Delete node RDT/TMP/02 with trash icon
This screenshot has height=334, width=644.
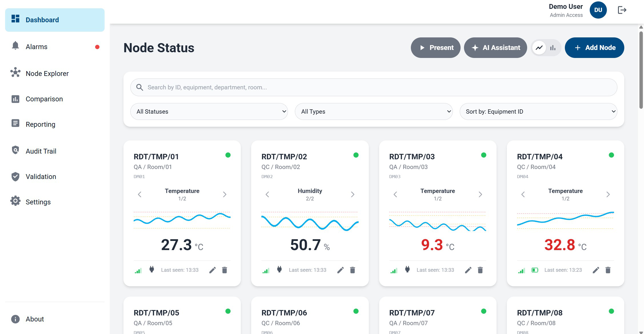pyautogui.click(x=352, y=270)
